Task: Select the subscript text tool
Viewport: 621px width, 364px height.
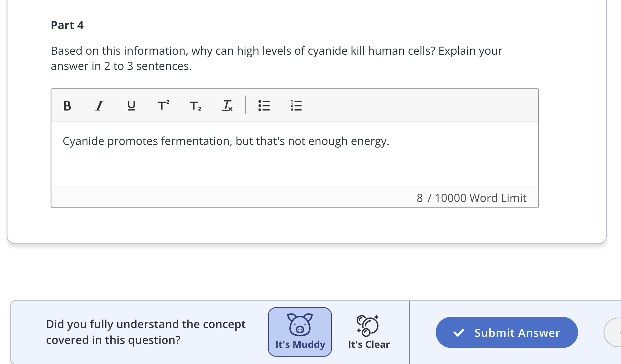Action: coord(195,105)
